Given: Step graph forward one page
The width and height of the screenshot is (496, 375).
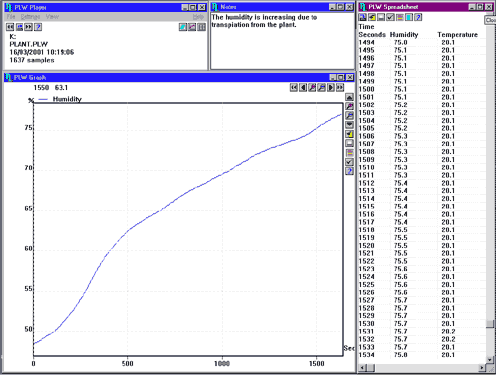Looking at the screenshot, I should click(x=331, y=88).
